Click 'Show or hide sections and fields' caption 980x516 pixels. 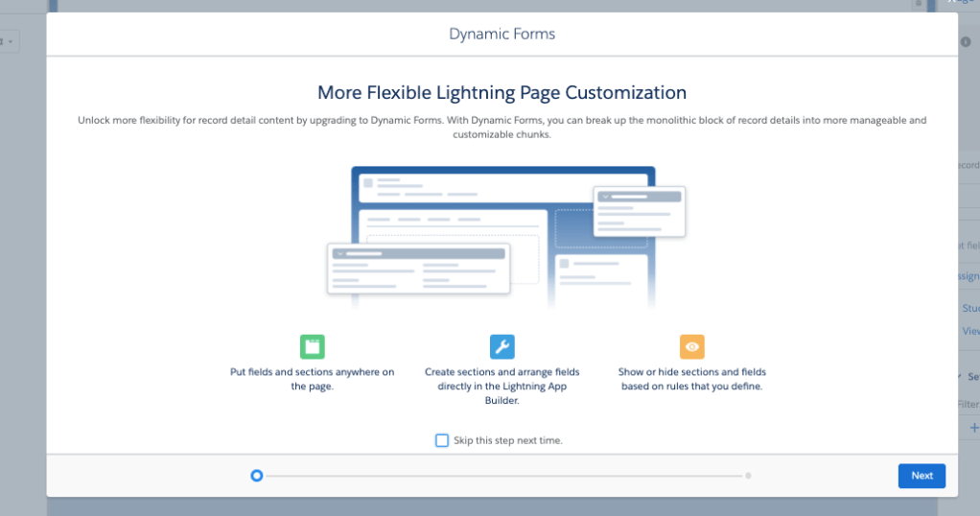tap(691, 379)
